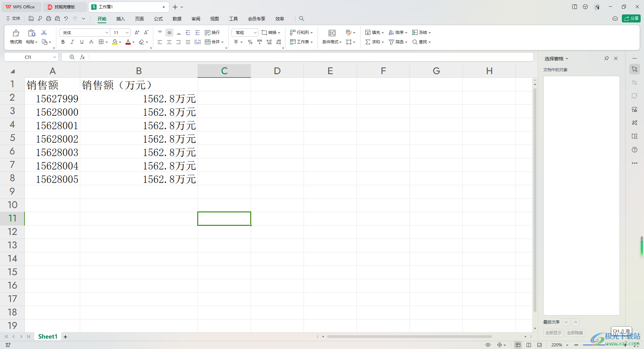The height and width of the screenshot is (349, 644).
Task: Click the Cut scissors icon
Action: click(x=44, y=33)
